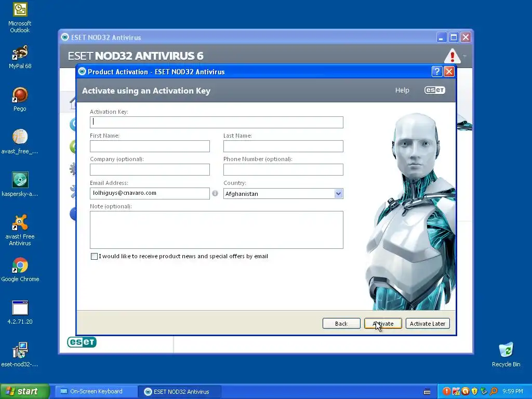
Task: Close the ESET NOD32 Antivirus main window
Action: click(465, 37)
